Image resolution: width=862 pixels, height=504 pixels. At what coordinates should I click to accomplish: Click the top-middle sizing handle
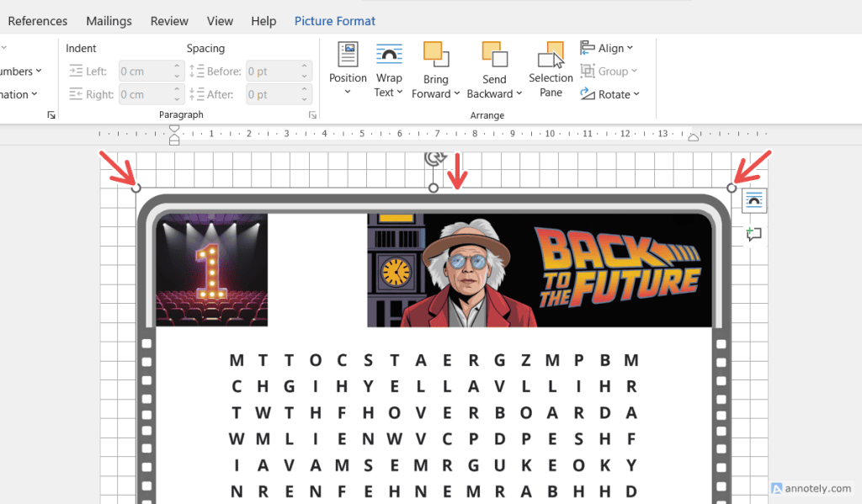pos(434,188)
